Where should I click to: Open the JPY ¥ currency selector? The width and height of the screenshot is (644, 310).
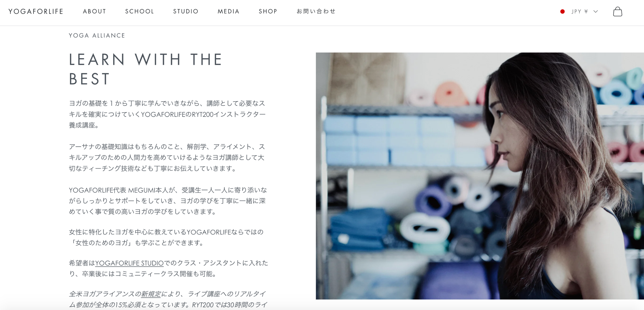[580, 12]
